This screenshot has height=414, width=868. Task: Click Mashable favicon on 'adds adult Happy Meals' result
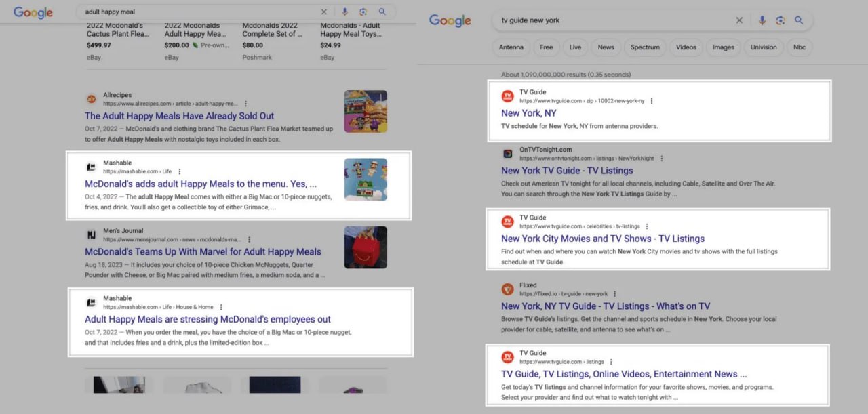[92, 167]
